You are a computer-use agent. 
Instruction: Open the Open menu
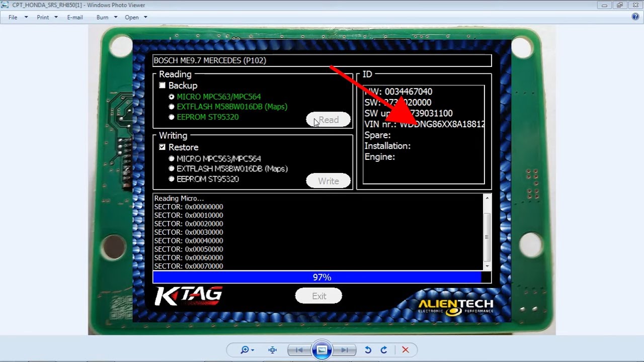pos(132,17)
